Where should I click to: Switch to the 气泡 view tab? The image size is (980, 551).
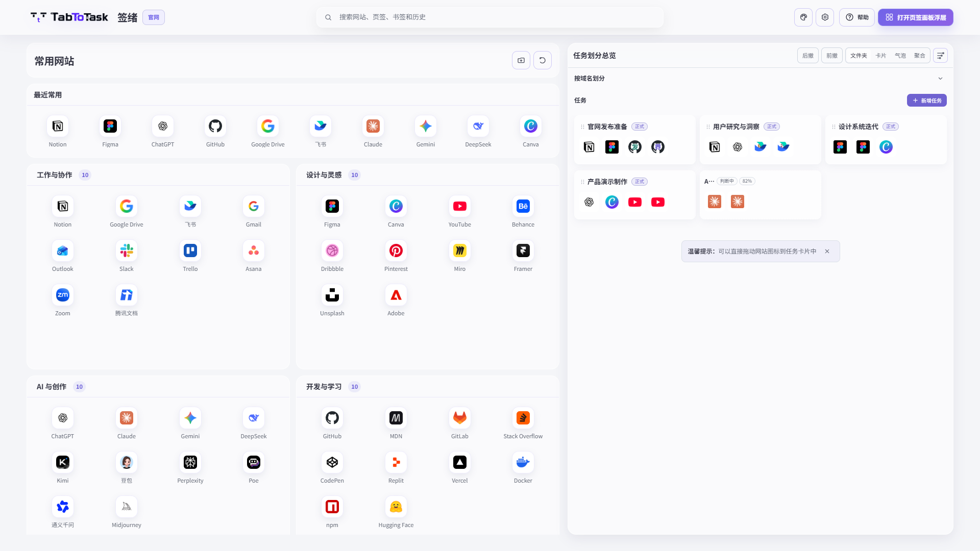point(900,56)
